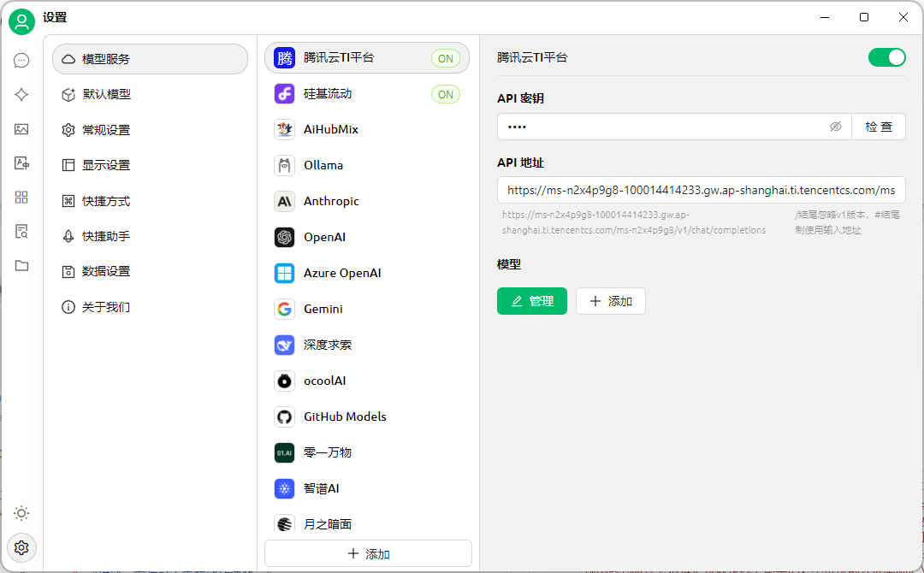Click the green 管理 manage models button
The image size is (924, 573).
click(532, 301)
